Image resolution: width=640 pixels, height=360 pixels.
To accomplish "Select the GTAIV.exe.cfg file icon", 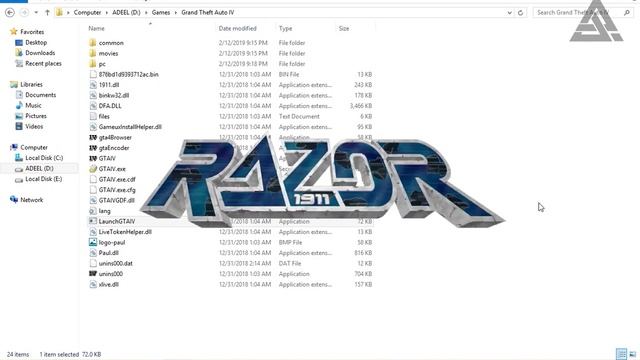I will tap(93, 190).
